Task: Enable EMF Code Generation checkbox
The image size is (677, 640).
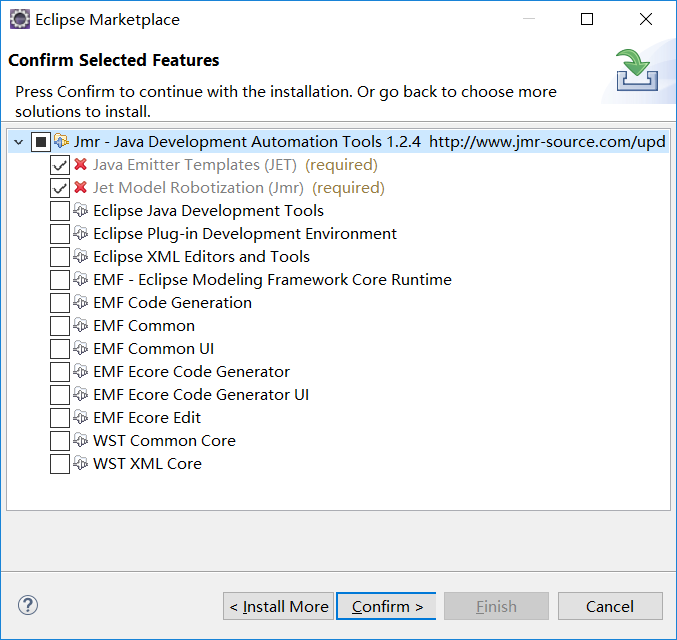Action: 60,303
